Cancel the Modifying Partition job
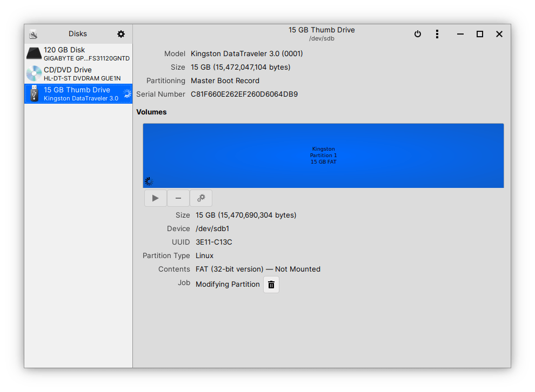Viewport: 535px width, 392px height. point(271,285)
